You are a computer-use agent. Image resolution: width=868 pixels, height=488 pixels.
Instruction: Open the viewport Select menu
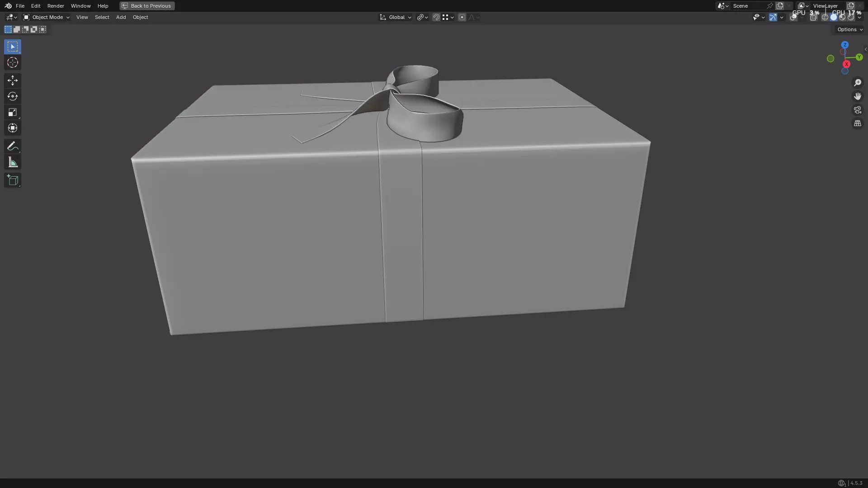click(102, 17)
